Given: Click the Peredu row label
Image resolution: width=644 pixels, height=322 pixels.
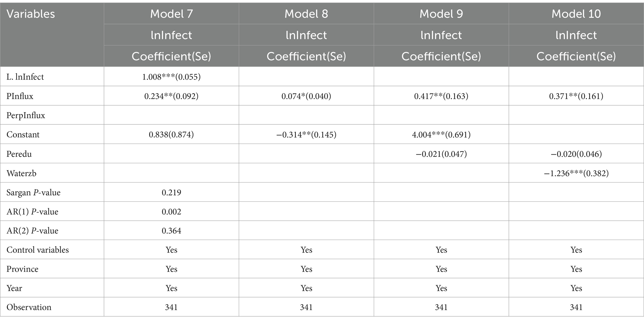Looking at the screenshot, I should (x=19, y=154).
